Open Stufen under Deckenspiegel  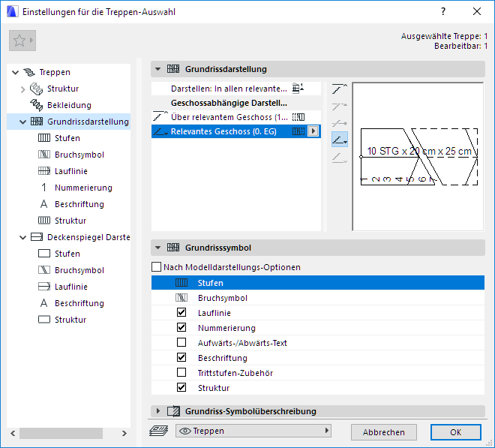pyautogui.click(x=67, y=254)
